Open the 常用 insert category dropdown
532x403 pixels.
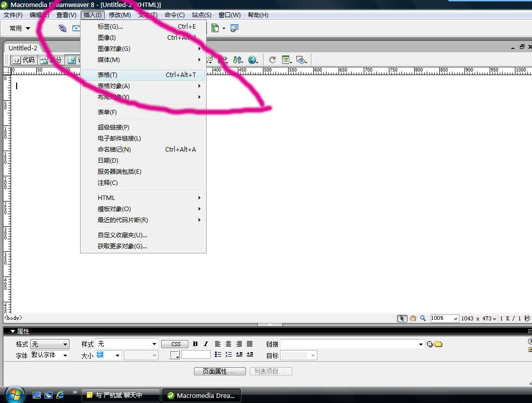(20, 28)
